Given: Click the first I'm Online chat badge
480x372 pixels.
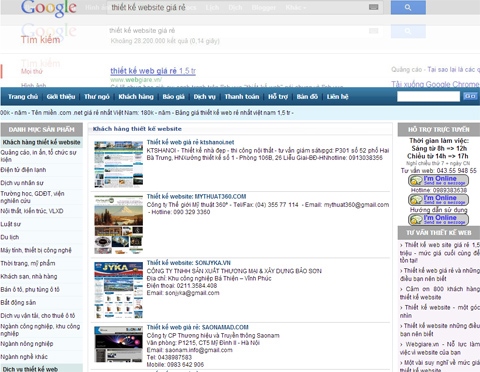Looking at the screenshot, I should (438, 180).
